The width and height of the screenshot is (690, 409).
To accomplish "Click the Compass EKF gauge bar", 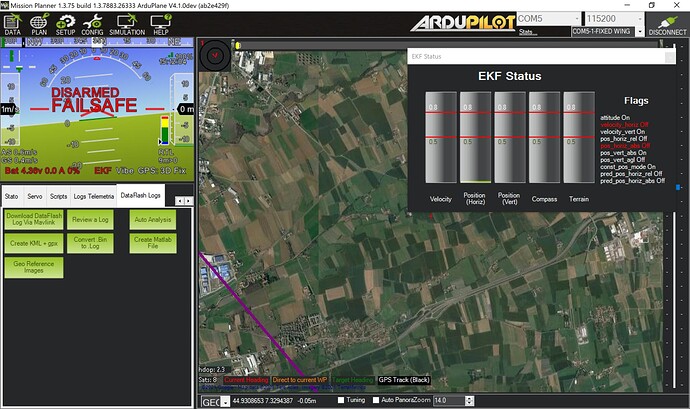I will click(544, 137).
